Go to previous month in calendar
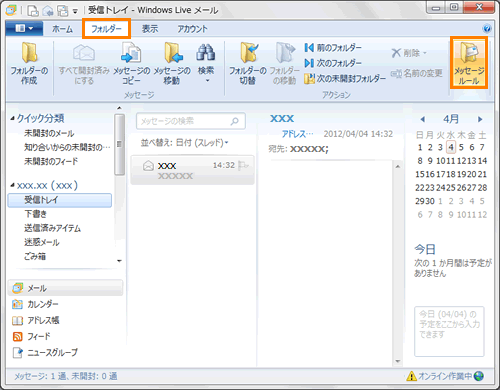This screenshot has width=500, height=390. click(x=423, y=119)
